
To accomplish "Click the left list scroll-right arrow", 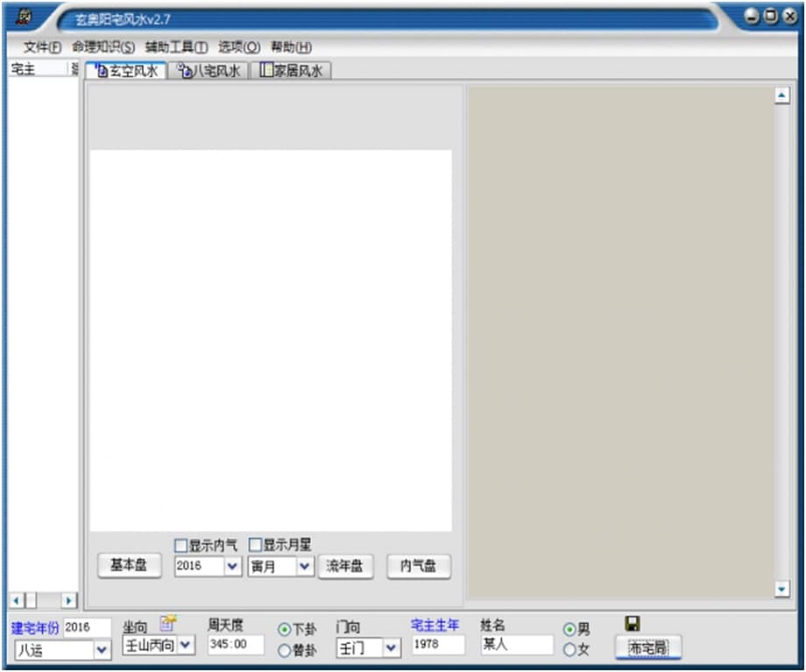I will tap(69, 600).
